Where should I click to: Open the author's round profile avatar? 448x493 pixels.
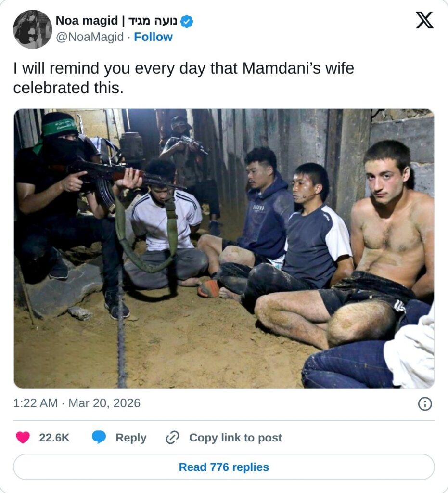pyautogui.click(x=32, y=29)
